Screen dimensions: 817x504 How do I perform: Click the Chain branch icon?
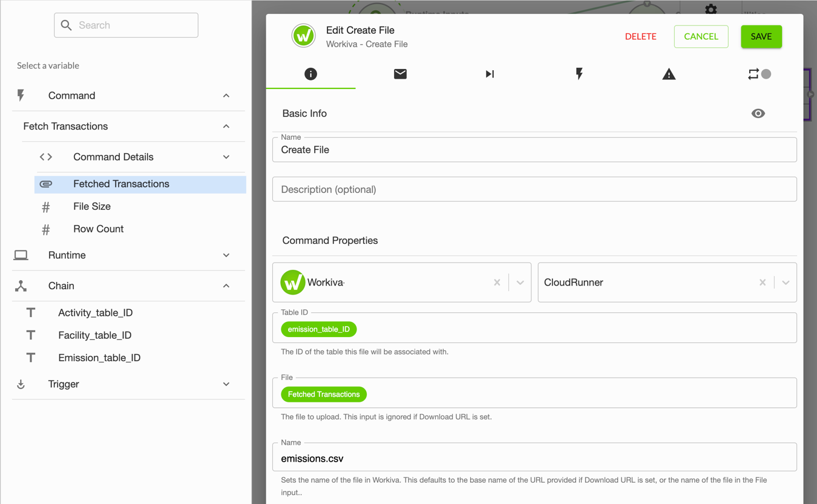click(x=21, y=286)
